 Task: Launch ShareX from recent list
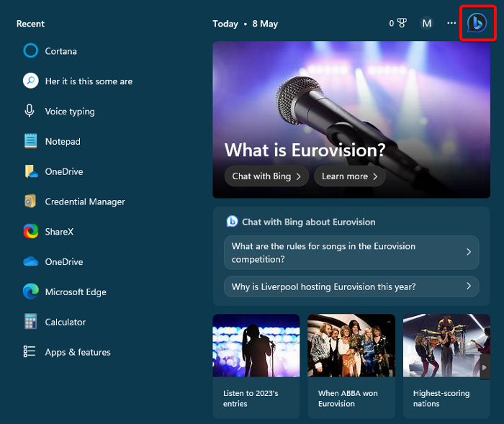point(48,232)
